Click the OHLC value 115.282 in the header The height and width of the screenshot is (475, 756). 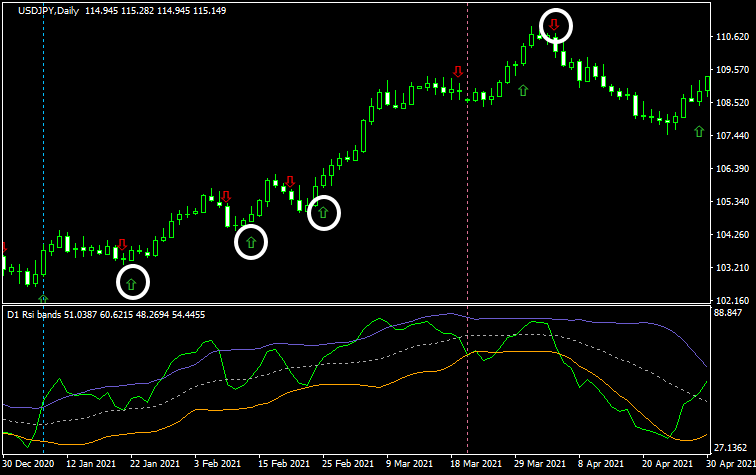click(138, 11)
